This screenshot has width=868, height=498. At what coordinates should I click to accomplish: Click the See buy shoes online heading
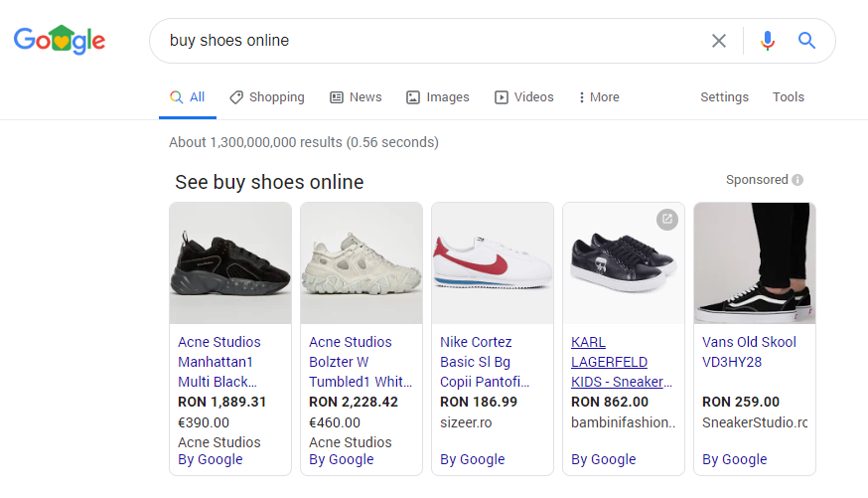tap(269, 182)
